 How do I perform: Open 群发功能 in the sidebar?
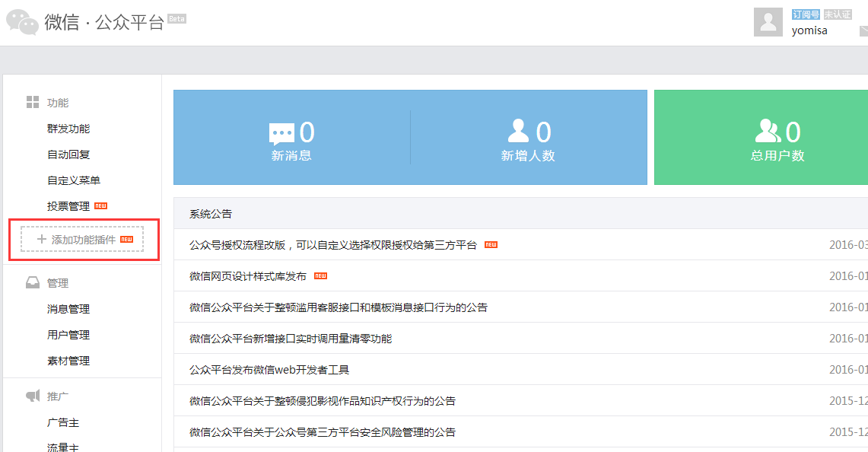click(x=68, y=129)
